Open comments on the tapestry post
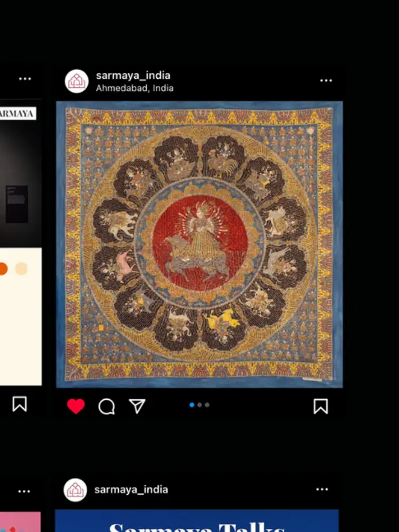The height and width of the screenshot is (532, 399). pos(106,406)
